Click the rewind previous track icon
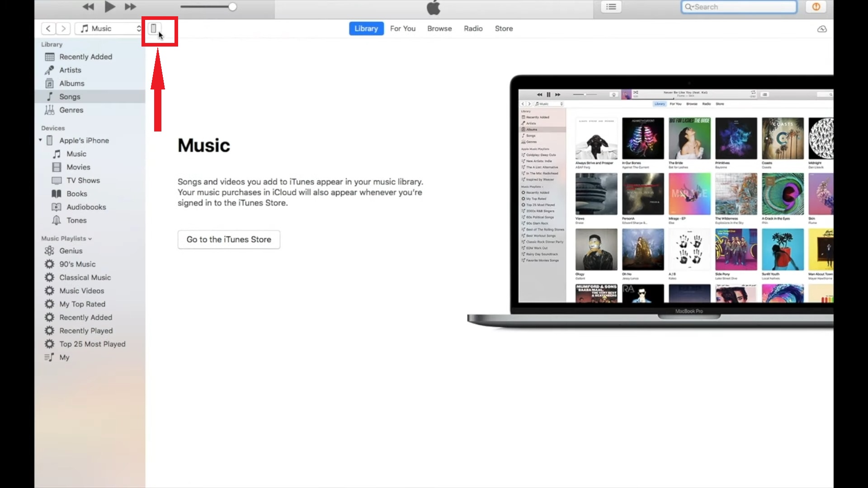This screenshot has height=488, width=868. click(88, 7)
